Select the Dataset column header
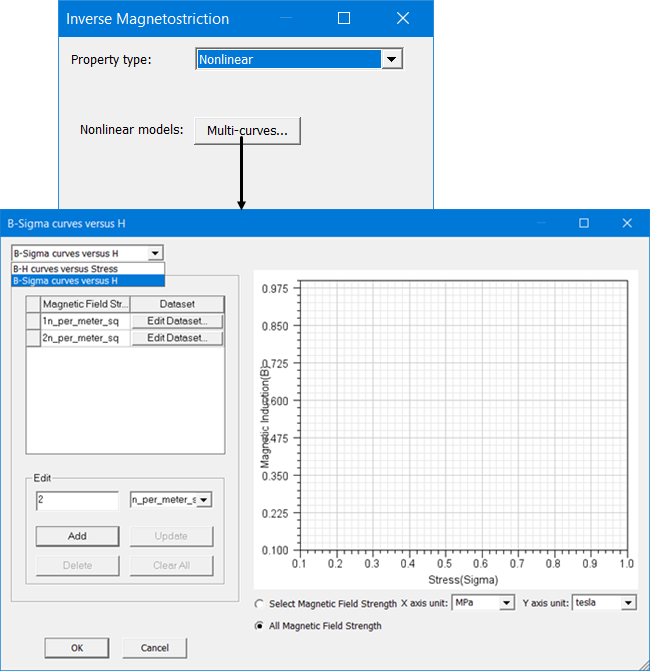This screenshot has width=650, height=671. [177, 304]
